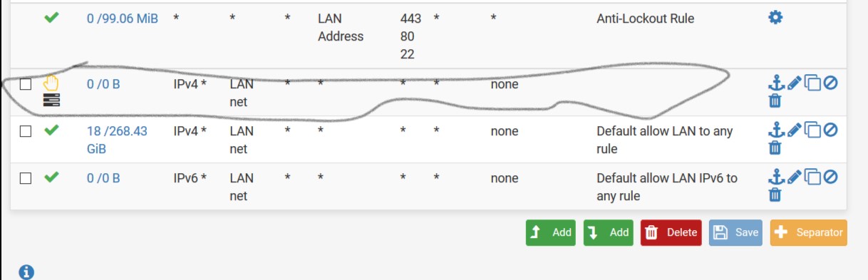Copy the circled IPv4 block rule

coord(812,83)
